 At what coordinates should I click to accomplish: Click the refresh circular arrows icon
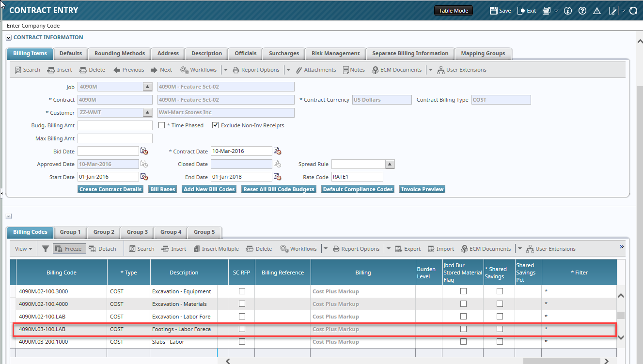(x=633, y=11)
